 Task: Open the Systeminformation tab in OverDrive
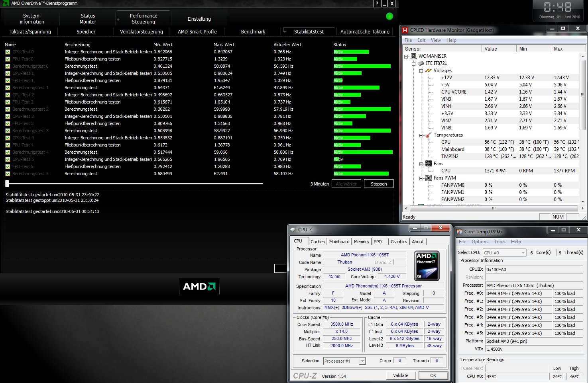32,19
